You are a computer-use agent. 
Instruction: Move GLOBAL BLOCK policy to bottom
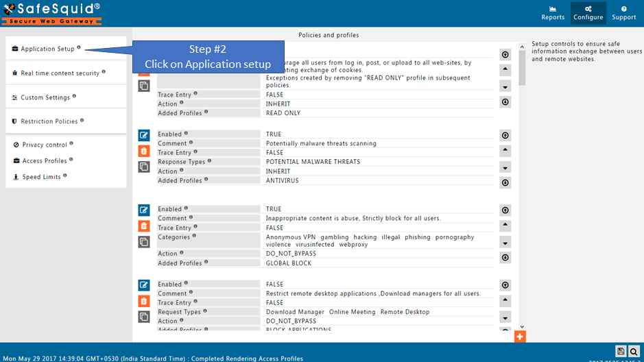(x=505, y=258)
